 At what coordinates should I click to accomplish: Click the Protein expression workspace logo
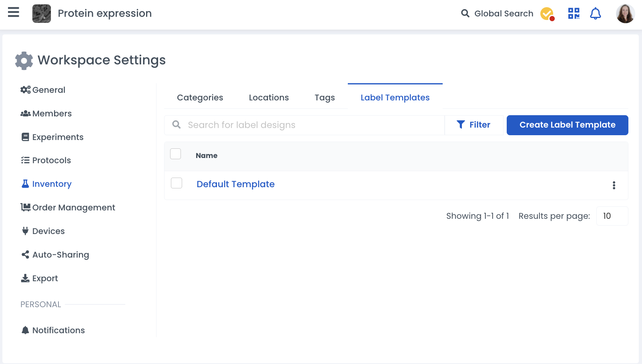point(42,14)
